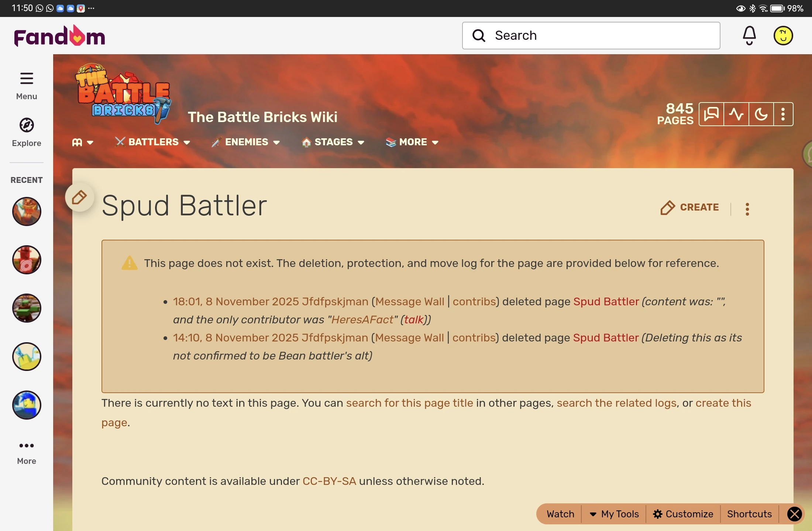812x531 pixels.
Task: Follow the CC-BY-SA license link
Action: [x=329, y=481]
